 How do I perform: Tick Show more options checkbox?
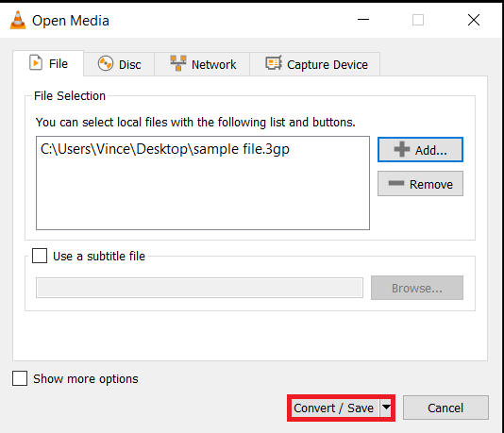click(x=20, y=378)
